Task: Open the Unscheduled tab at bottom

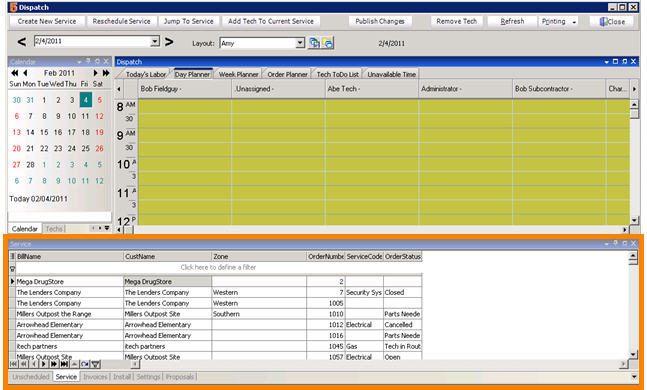Action: click(31, 377)
